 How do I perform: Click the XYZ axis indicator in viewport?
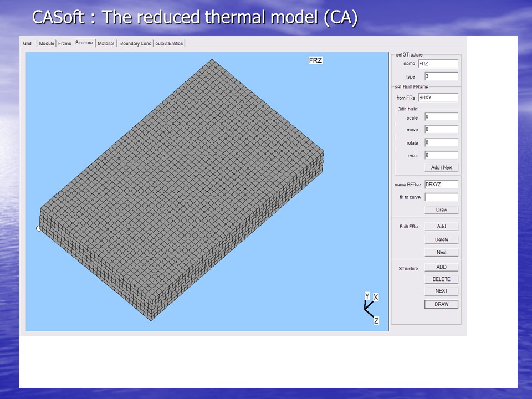point(370,308)
